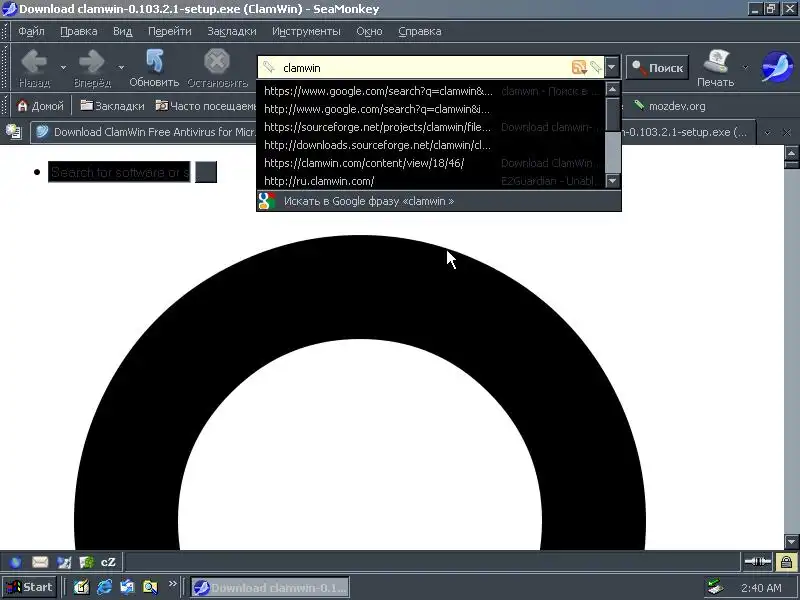Switch to Download ClamWin Free Antivirus tab

coord(144,132)
